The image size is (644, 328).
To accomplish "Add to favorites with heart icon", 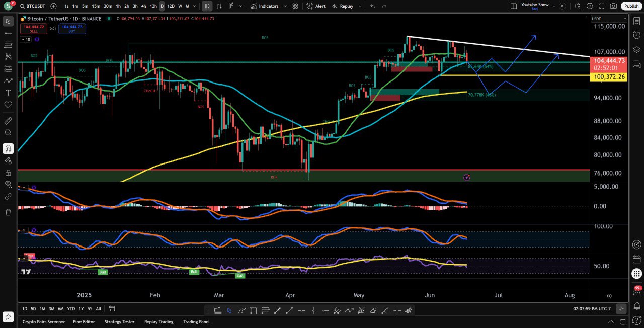I will pos(8,105).
